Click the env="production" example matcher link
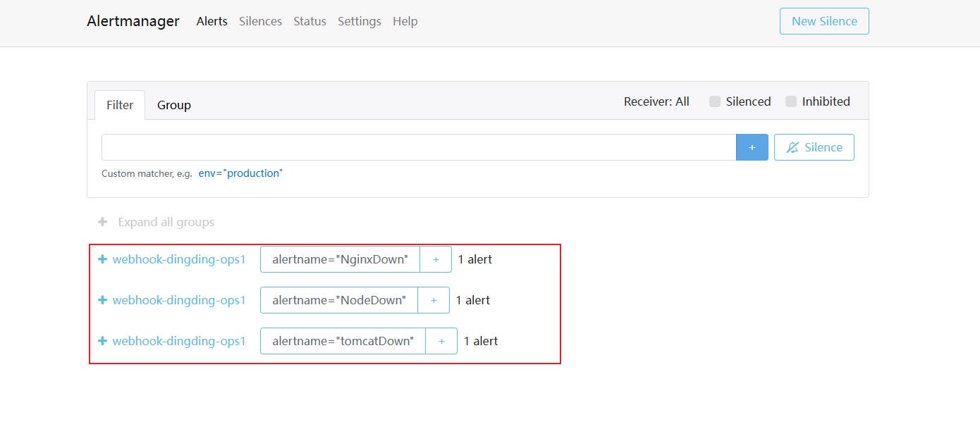980x441 pixels. click(x=240, y=173)
